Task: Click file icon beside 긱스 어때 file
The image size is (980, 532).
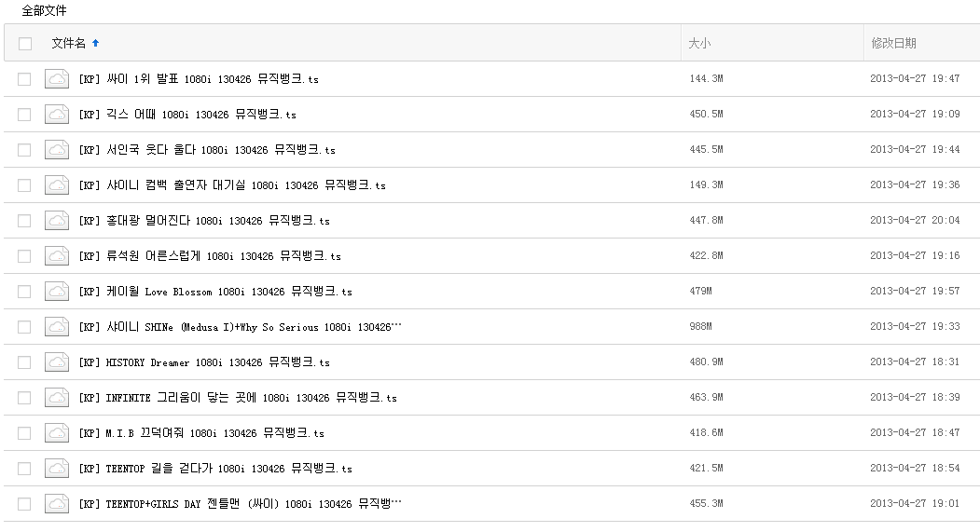Action: (58, 115)
